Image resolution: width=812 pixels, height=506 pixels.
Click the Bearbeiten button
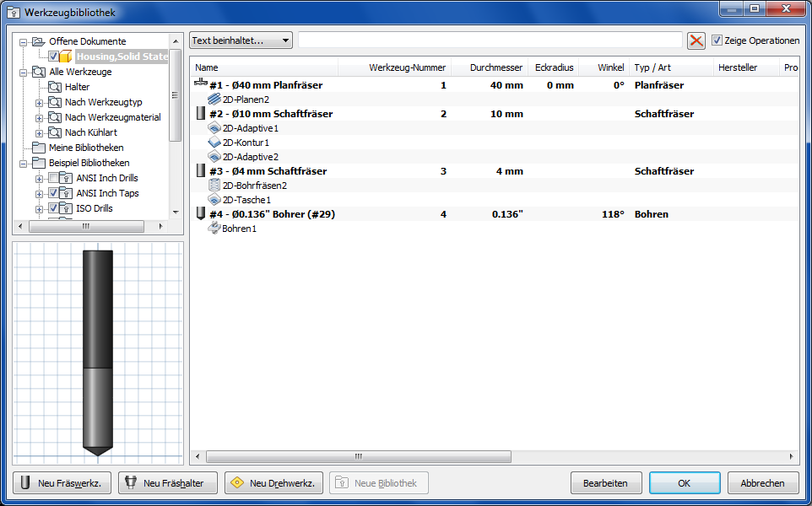(606, 482)
